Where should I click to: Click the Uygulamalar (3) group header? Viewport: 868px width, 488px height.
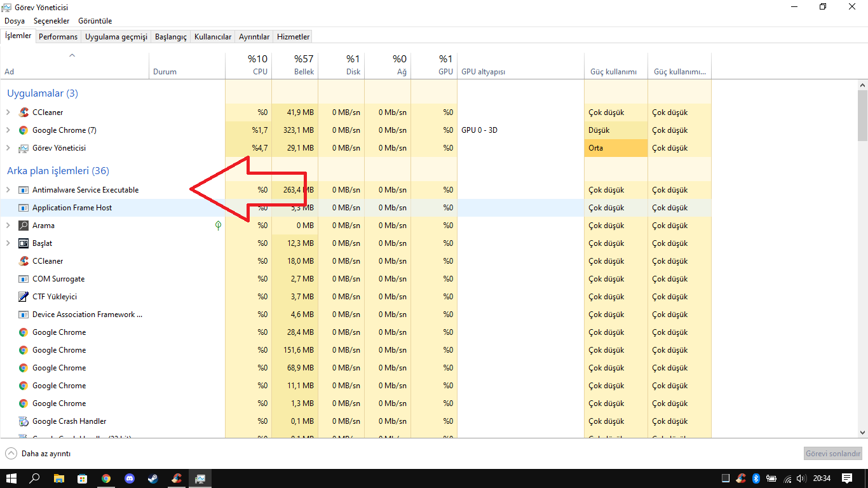[43, 93]
